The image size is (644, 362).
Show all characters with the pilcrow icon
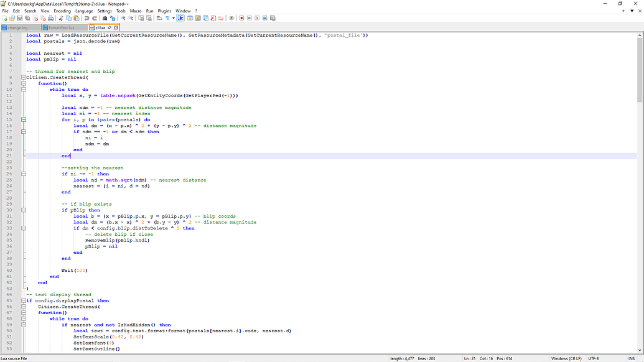tap(167, 18)
